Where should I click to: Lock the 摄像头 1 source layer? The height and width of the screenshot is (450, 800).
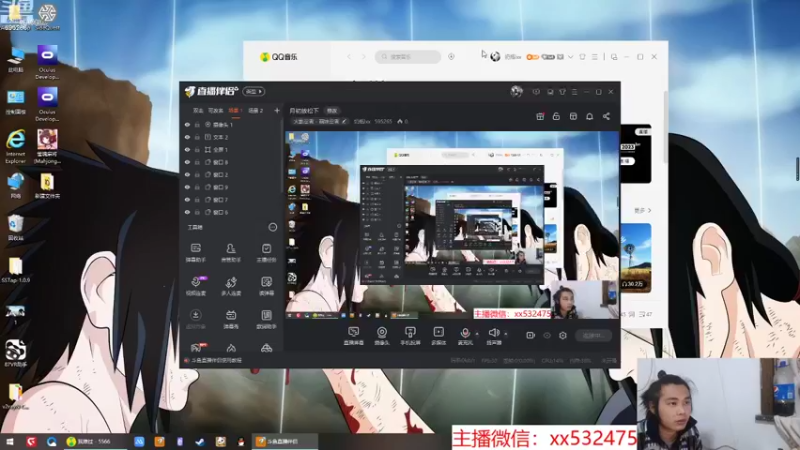pyautogui.click(x=197, y=124)
